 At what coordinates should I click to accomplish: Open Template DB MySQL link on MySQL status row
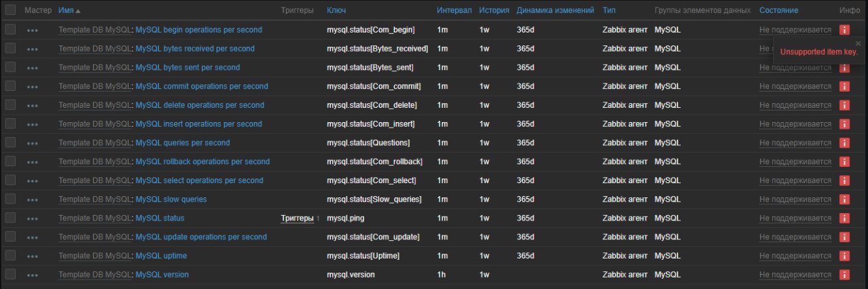(x=94, y=218)
